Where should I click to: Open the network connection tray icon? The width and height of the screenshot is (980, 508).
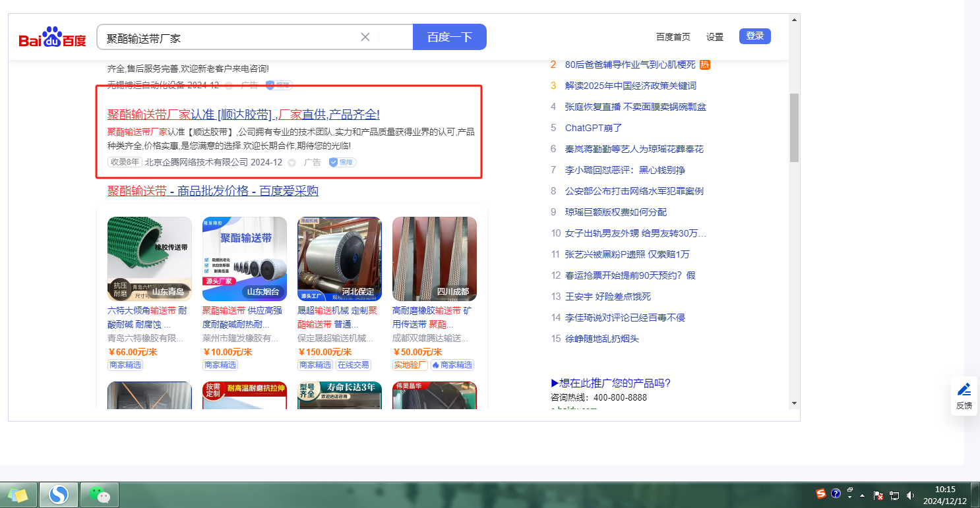click(x=894, y=495)
